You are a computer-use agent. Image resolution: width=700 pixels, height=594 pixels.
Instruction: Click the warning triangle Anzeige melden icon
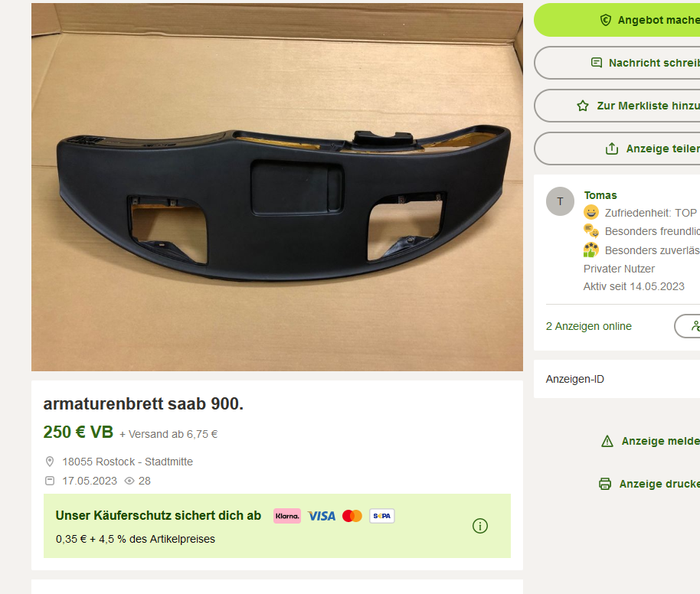click(607, 442)
